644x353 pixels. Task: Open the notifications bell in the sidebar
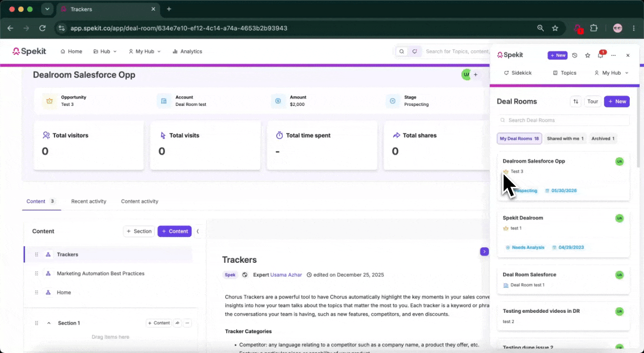(x=600, y=55)
